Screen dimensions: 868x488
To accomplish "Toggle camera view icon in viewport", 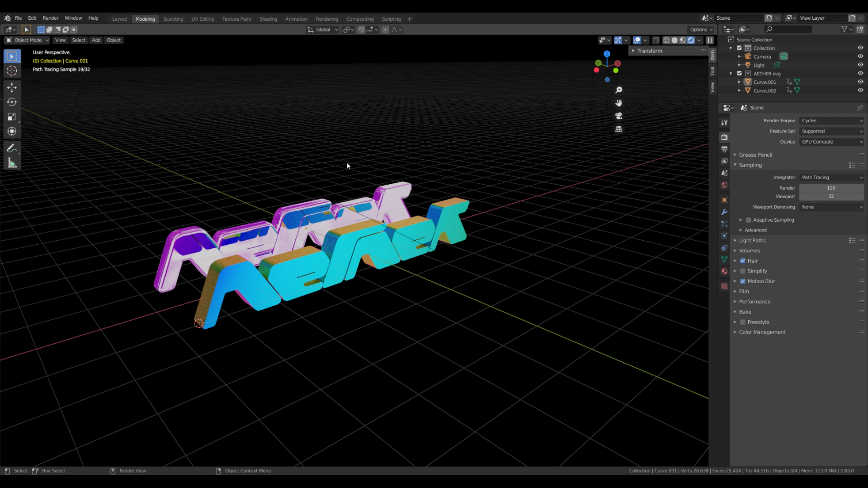I will pyautogui.click(x=619, y=116).
